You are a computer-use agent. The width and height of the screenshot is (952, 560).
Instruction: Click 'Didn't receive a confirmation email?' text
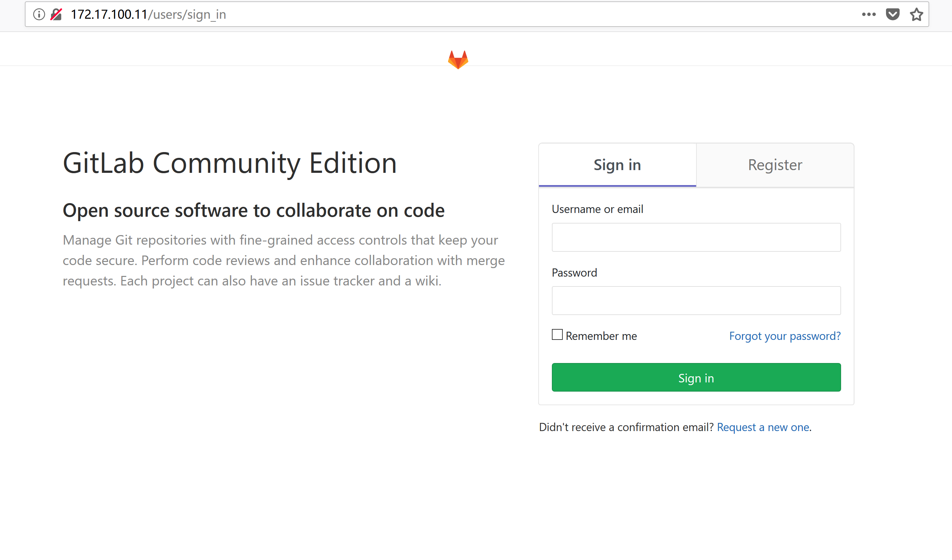pyautogui.click(x=626, y=427)
